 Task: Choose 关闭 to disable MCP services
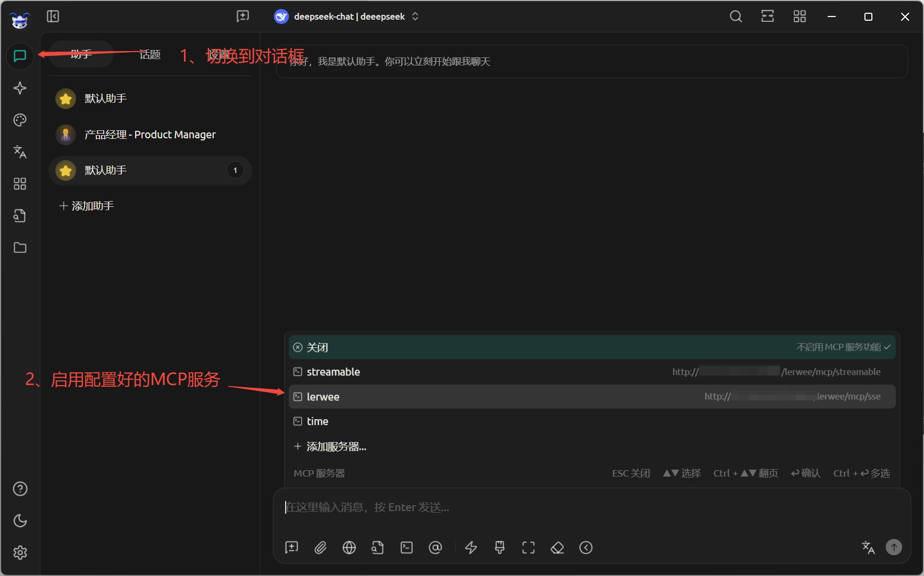pos(592,347)
